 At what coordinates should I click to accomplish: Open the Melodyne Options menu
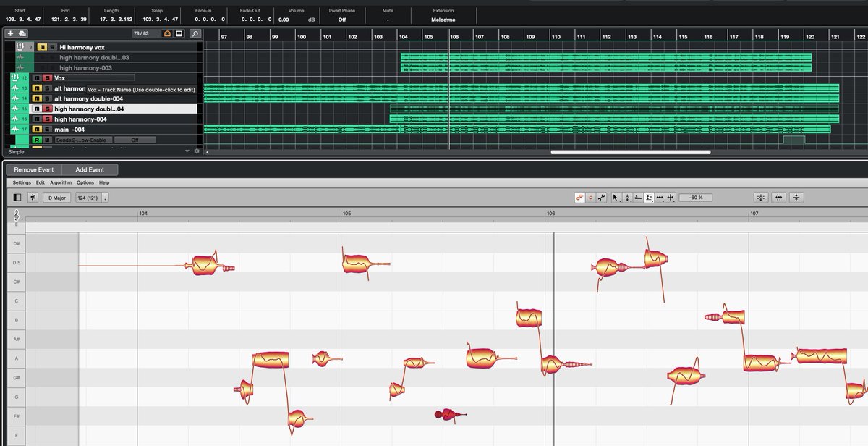click(x=85, y=182)
